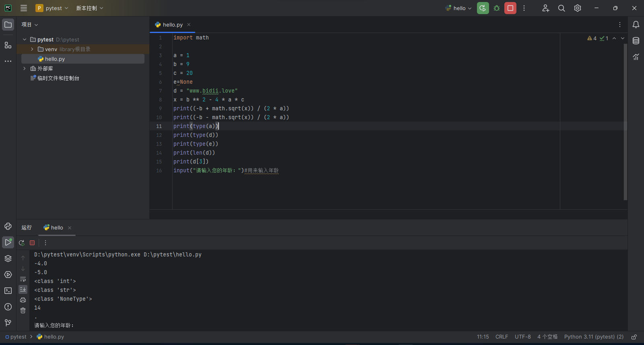This screenshot has width=644, height=345.
Task: Open the hello run configuration dropdown
Action: [x=459, y=8]
